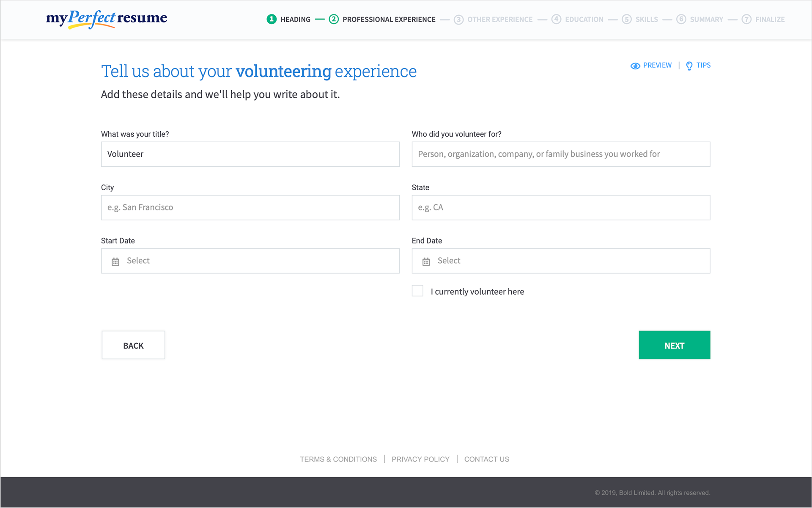Screen dimensions: 812x508
Task: Click step 7 Finalize circle icon
Action: (x=746, y=19)
